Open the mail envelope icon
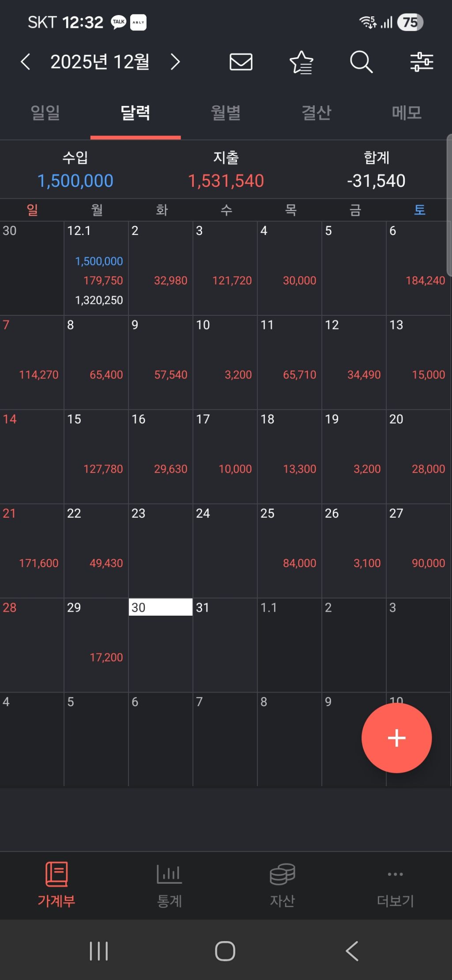452x980 pixels. tap(241, 62)
